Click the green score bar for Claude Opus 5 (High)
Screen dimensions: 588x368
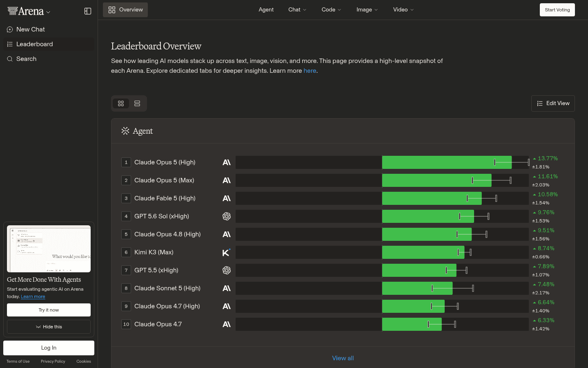[447, 162]
